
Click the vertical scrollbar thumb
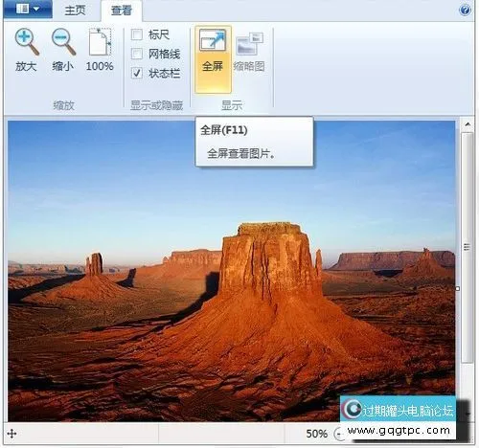468,247
